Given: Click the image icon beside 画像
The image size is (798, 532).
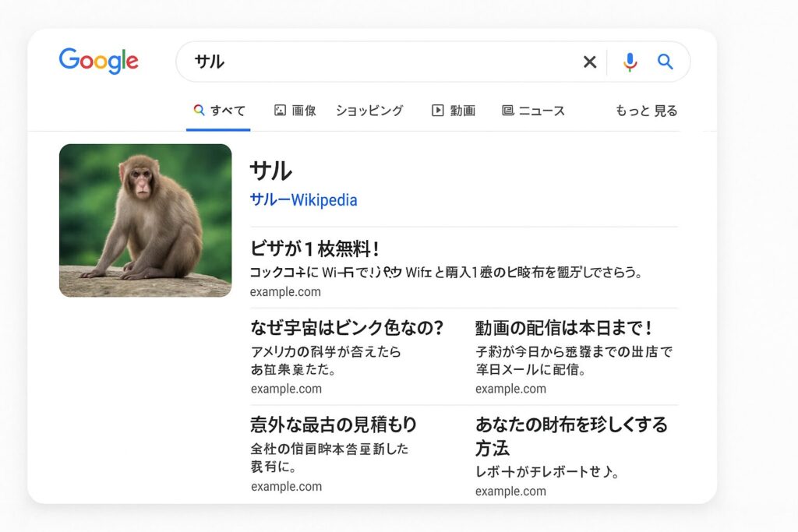Looking at the screenshot, I should point(281,111).
